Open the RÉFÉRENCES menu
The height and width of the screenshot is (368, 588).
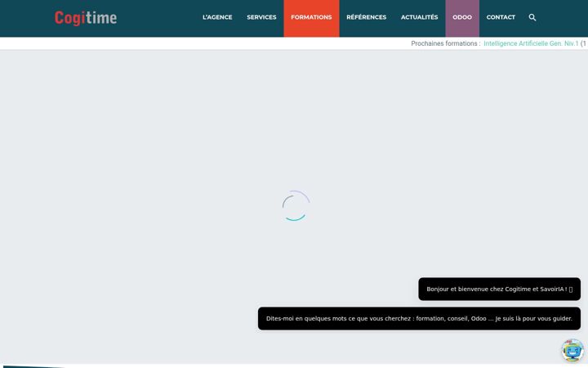pos(367,17)
